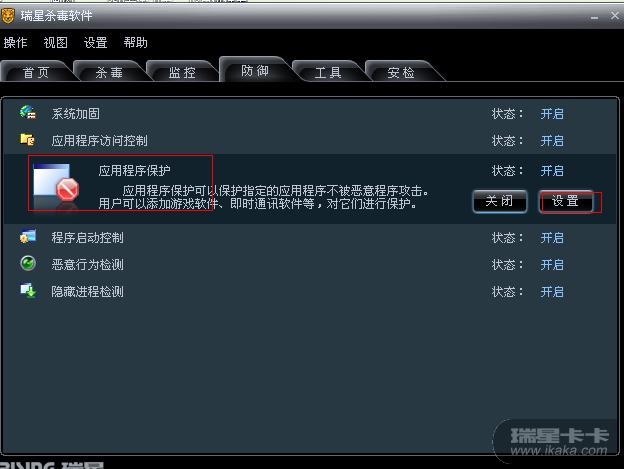Click the 程序启动控制 icon
Image resolution: width=624 pixels, height=469 pixels.
(28, 237)
